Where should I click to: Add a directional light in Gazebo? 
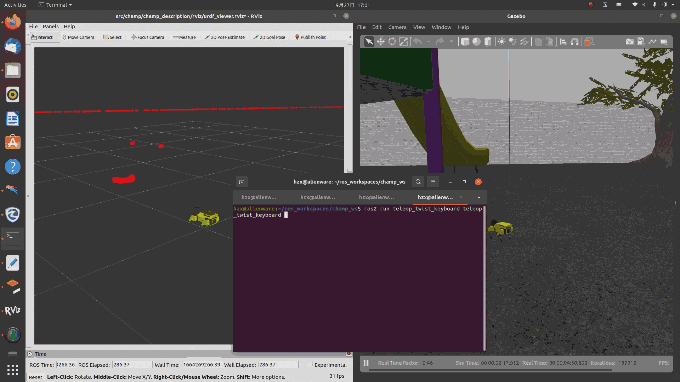click(524, 42)
